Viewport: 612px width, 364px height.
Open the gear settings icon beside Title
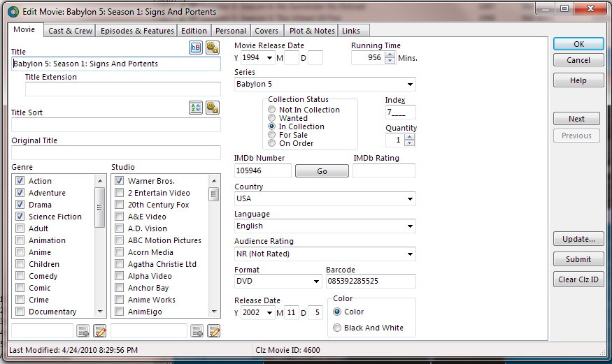pyautogui.click(x=213, y=48)
